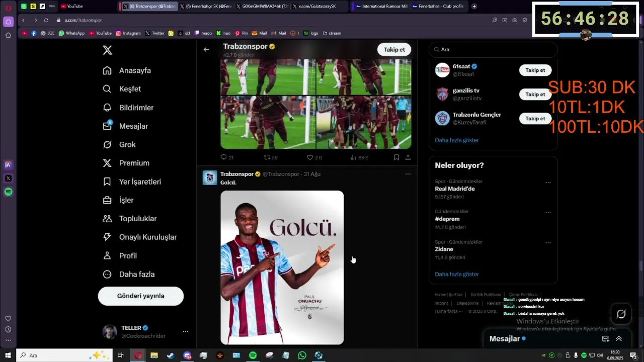Switch to Fenerbahçe SK browser tab

(207, 7)
